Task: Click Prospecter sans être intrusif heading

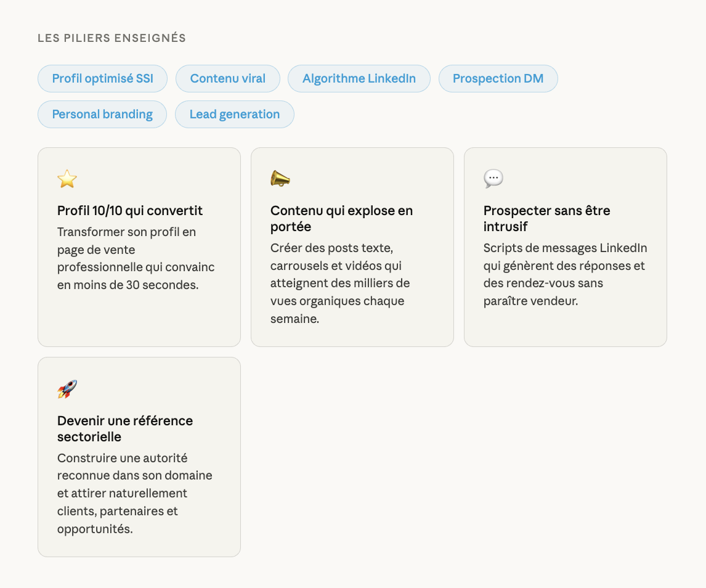Action: tap(546, 219)
